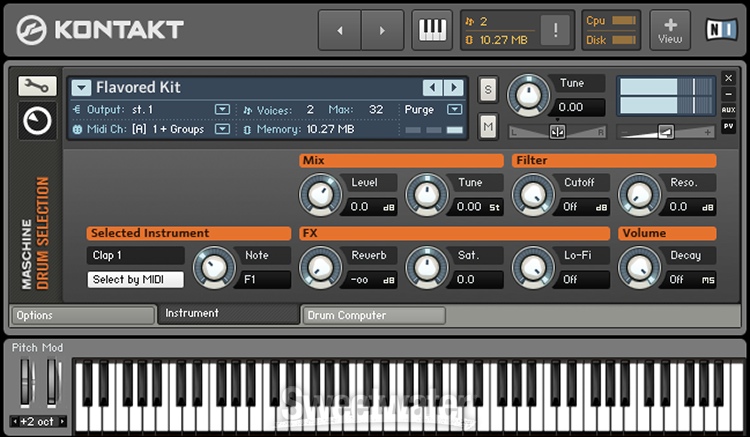Screen dimensions: 750x437
Task: Click the master tune value 0.00
Action: click(578, 107)
